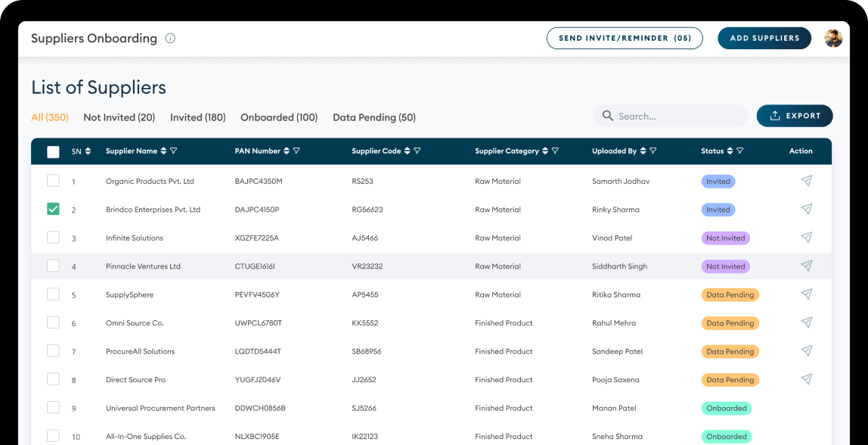Sort the SN column
Viewport: 868px width, 445px height.
tap(89, 151)
